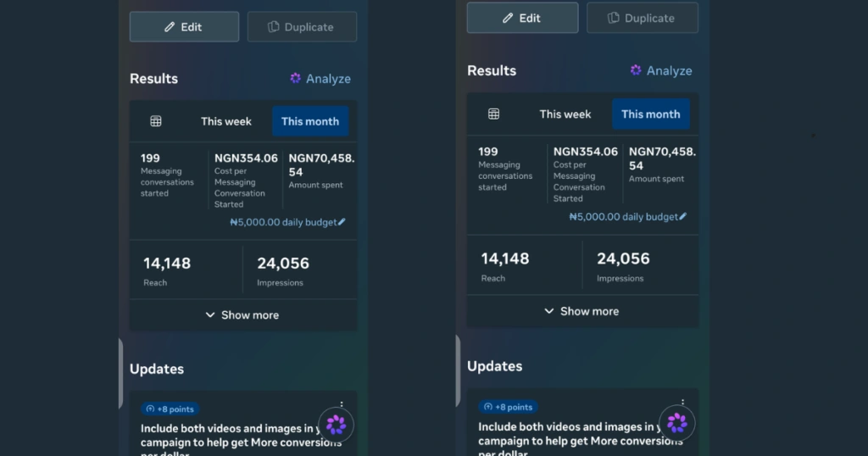Click NGN354.06 cost per conversation in right panel
This screenshot has height=456, width=868.
click(585, 175)
